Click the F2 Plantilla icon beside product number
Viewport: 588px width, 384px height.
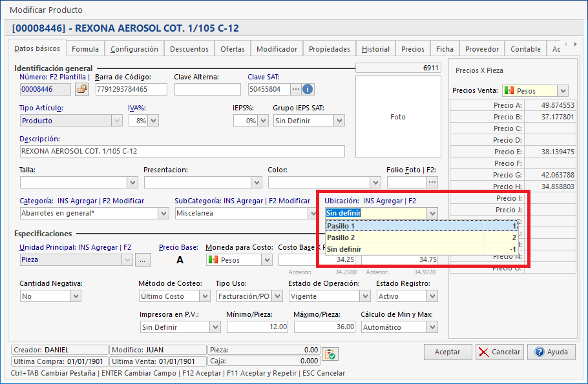pos(82,90)
